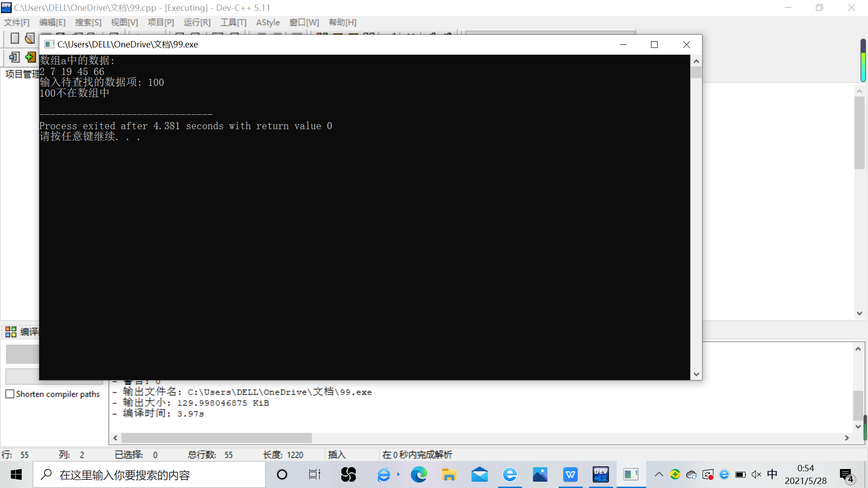Viewport: 868px width, 488px height.
Task: Click the open file toolbar icon
Action: coord(30,38)
